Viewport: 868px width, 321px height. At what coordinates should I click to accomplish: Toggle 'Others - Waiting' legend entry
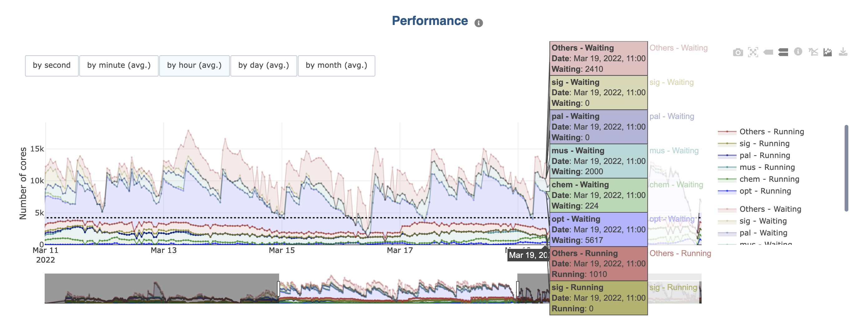pyautogui.click(x=770, y=209)
